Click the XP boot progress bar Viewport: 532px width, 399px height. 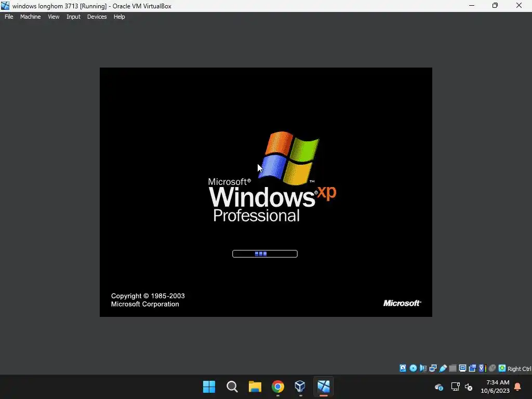[x=265, y=254]
